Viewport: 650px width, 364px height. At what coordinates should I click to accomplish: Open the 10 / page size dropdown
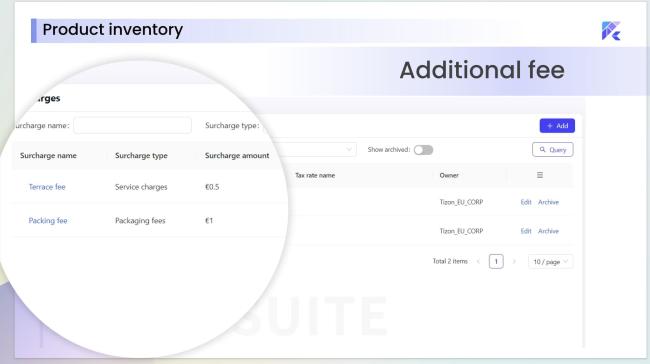click(x=551, y=262)
